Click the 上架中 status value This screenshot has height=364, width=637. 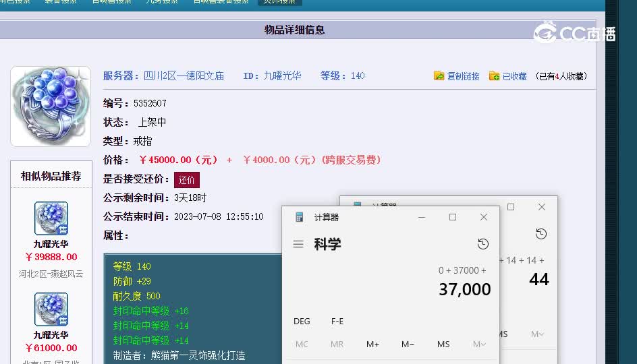152,122
